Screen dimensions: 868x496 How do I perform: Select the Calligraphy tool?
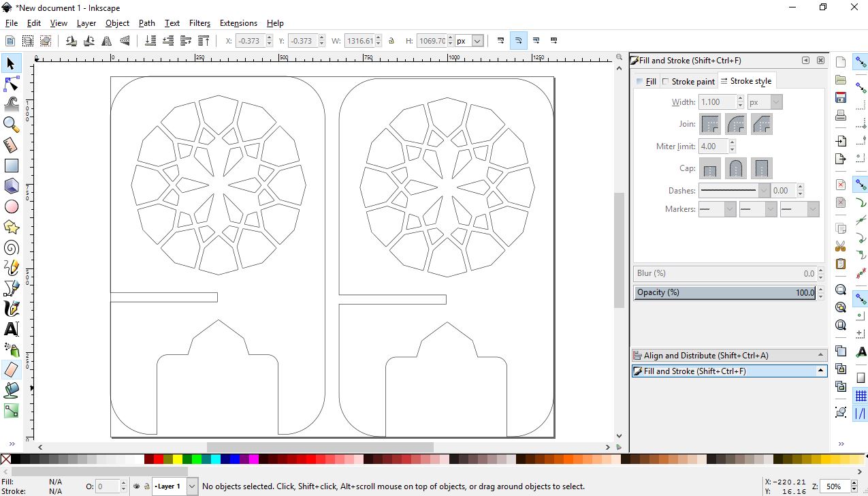click(x=11, y=309)
